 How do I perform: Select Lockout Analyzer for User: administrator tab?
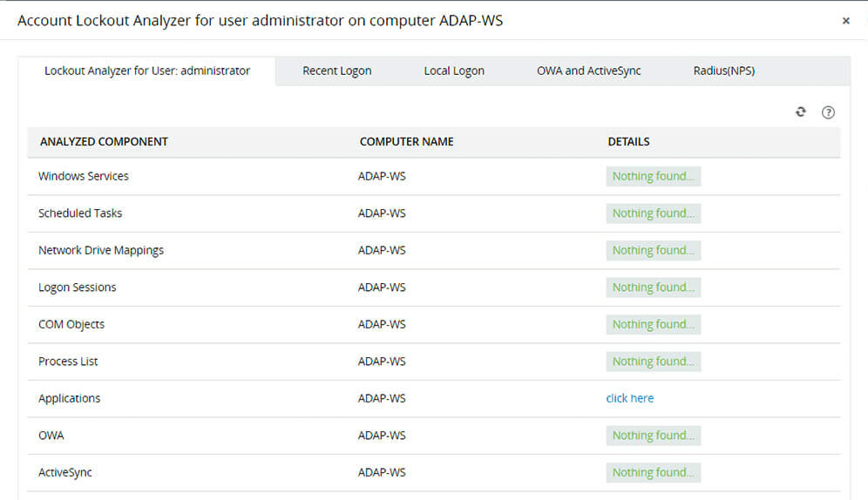point(147,71)
